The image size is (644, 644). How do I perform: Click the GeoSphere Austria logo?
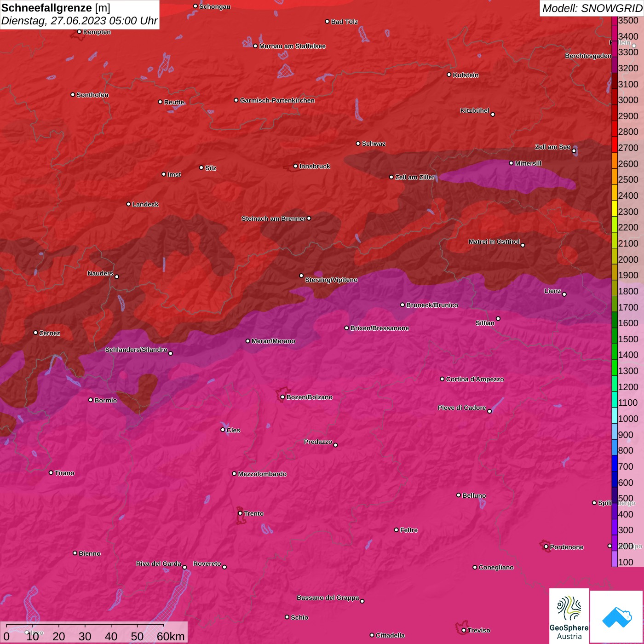569,616
